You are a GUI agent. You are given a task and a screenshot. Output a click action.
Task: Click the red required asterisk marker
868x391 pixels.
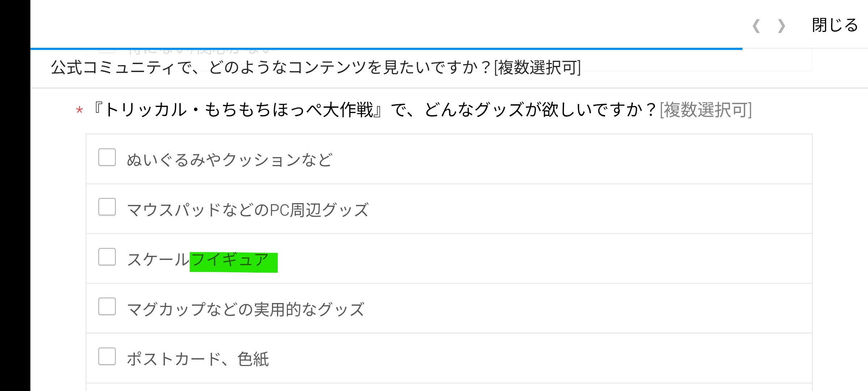[79, 110]
